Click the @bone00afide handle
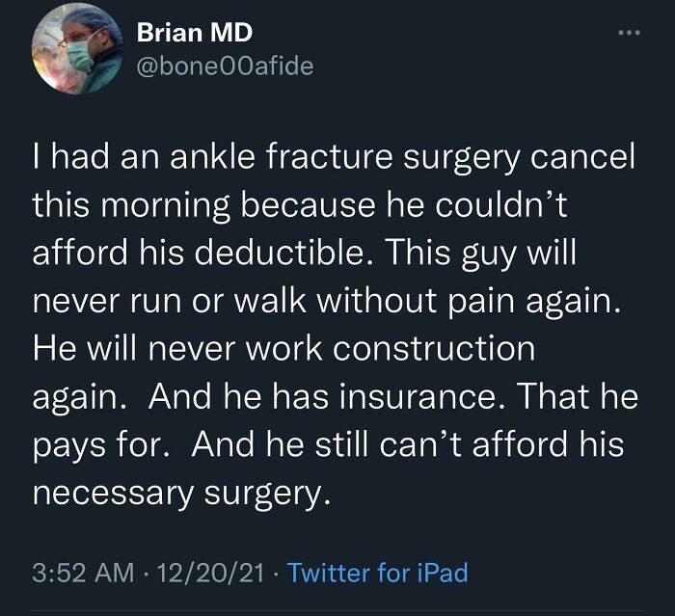The width and height of the screenshot is (675, 616). click(225, 67)
